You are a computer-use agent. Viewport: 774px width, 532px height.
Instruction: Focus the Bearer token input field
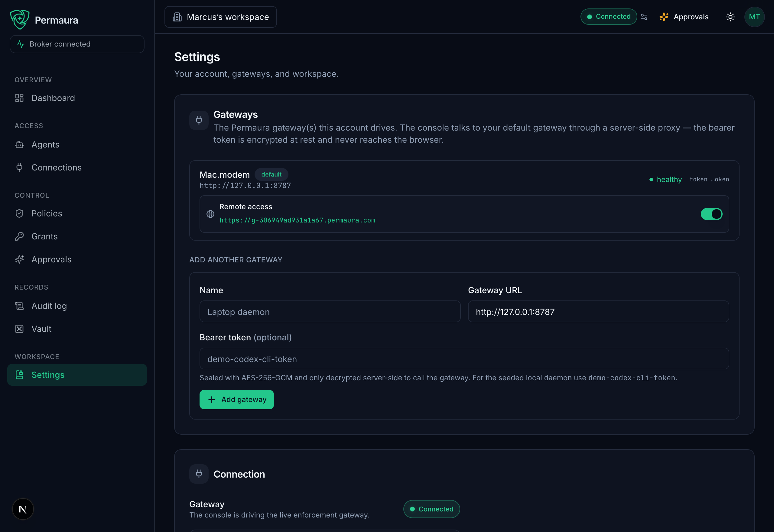point(464,359)
